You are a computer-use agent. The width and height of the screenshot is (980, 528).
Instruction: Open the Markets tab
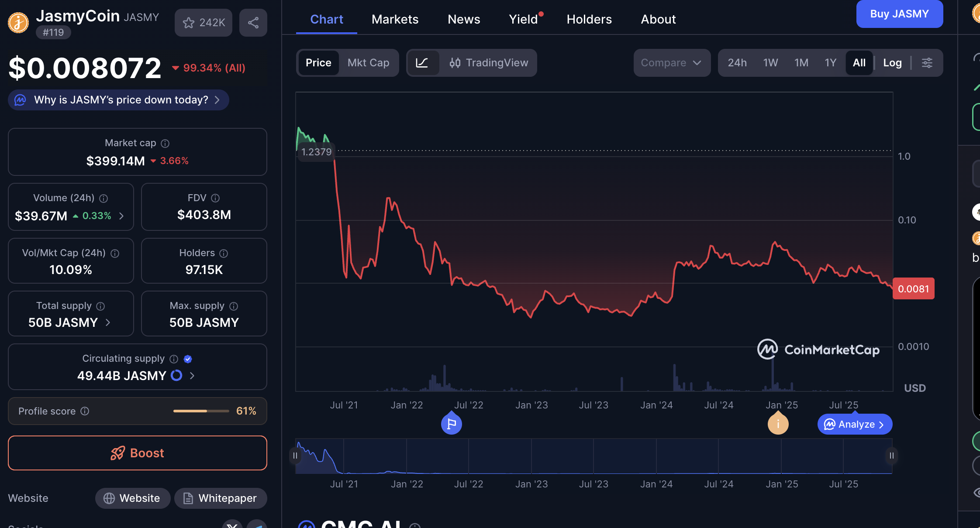395,19
